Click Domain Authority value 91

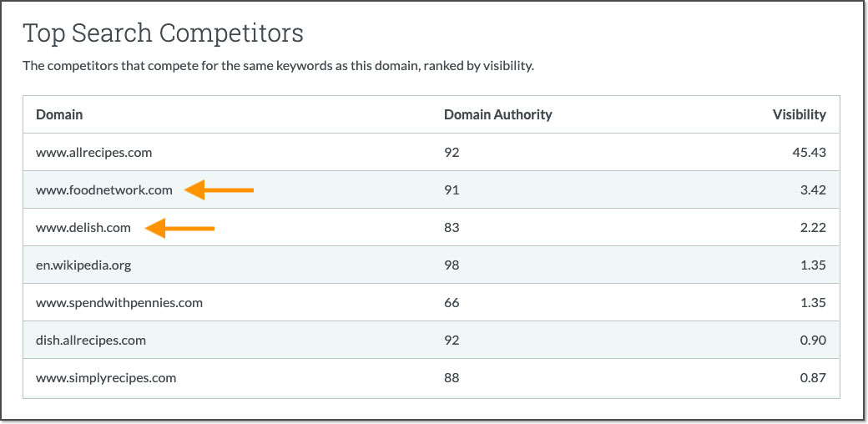coord(452,190)
